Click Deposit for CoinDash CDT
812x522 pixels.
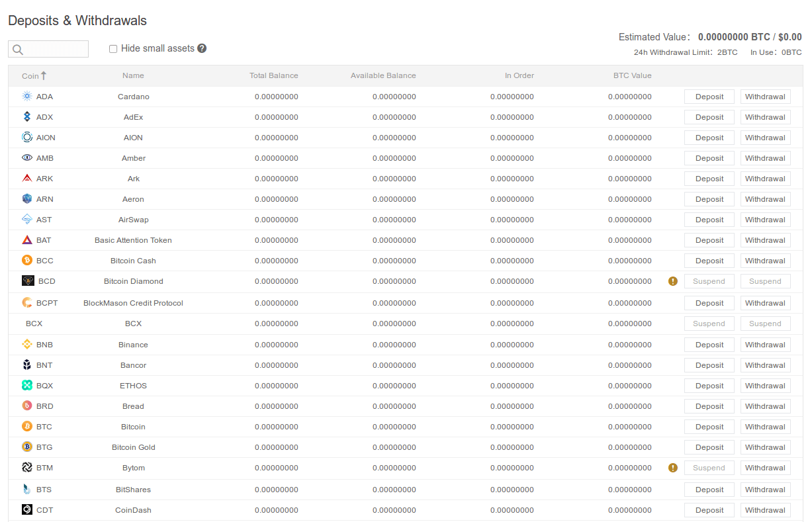pyautogui.click(x=709, y=510)
